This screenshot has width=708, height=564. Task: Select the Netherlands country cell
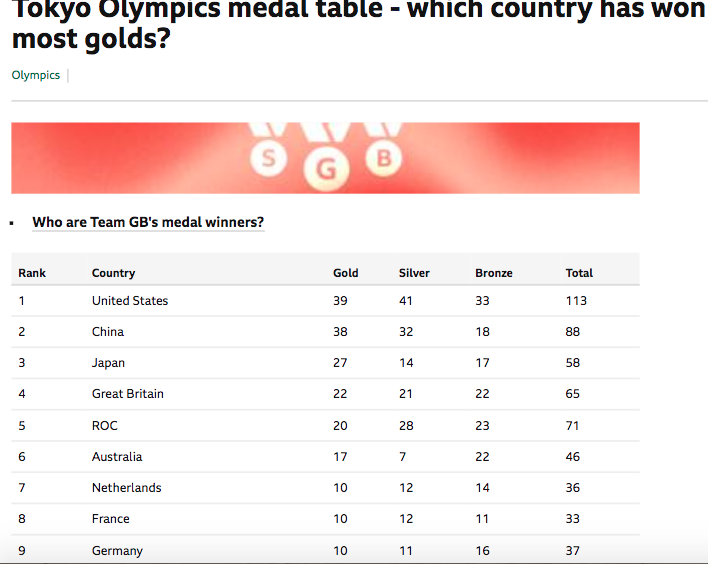tap(126, 488)
